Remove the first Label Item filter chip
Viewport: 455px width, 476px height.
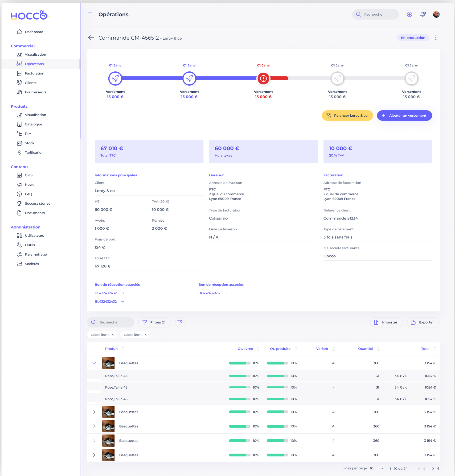point(113,335)
